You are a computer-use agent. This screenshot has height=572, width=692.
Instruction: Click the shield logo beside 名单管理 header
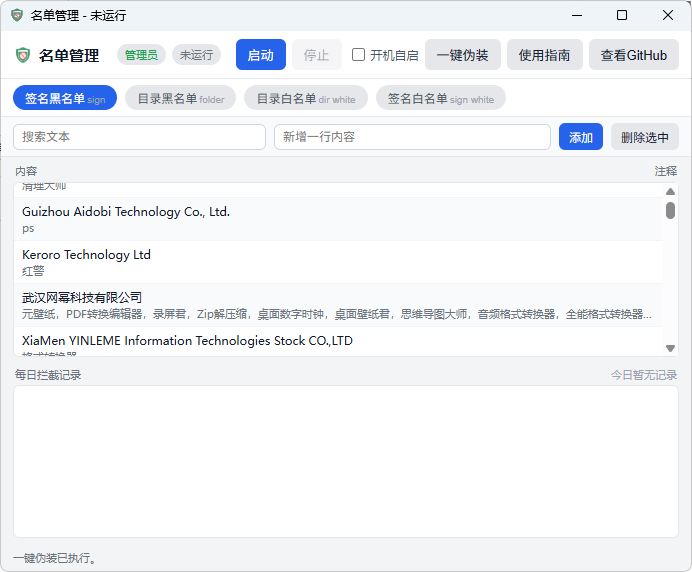(x=23, y=55)
